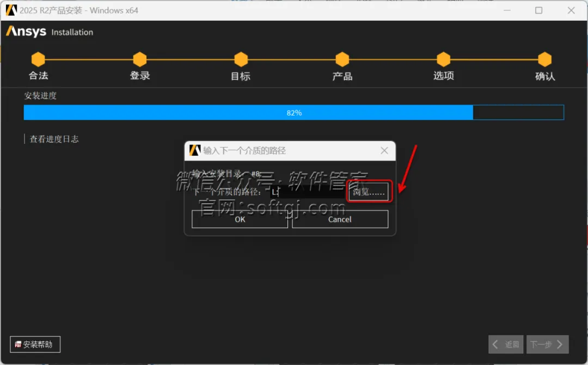Focus the 下一个介质的路径 input field

pos(308,192)
